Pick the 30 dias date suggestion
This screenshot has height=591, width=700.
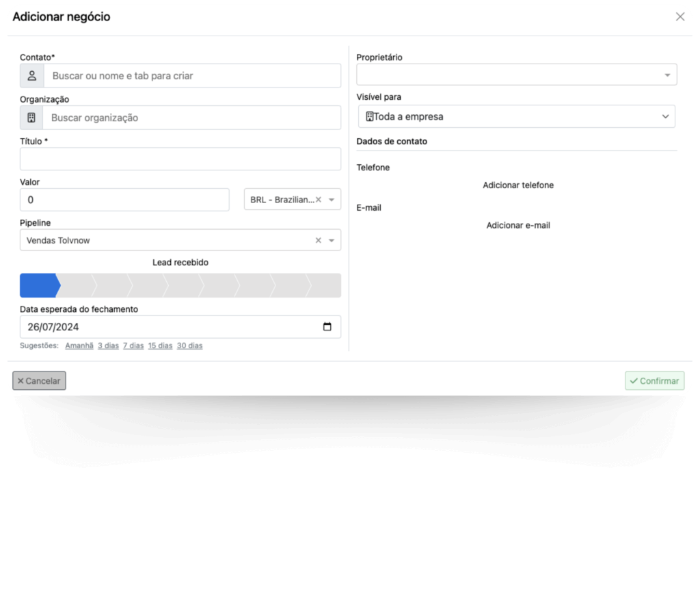(x=189, y=346)
